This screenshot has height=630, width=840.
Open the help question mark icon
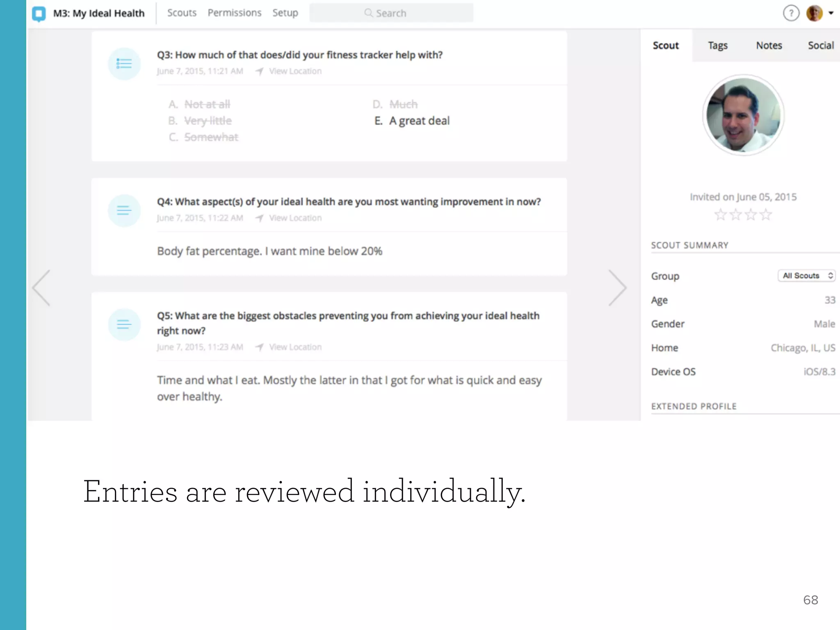[791, 13]
